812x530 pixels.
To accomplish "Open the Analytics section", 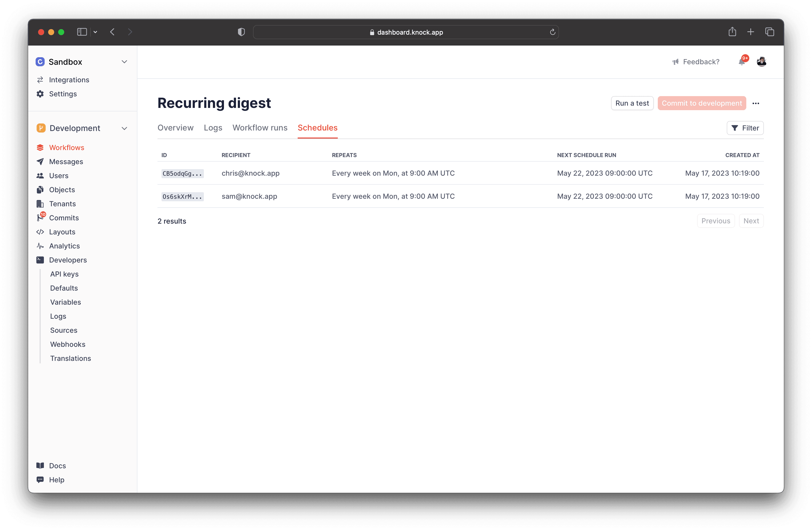I will point(64,245).
